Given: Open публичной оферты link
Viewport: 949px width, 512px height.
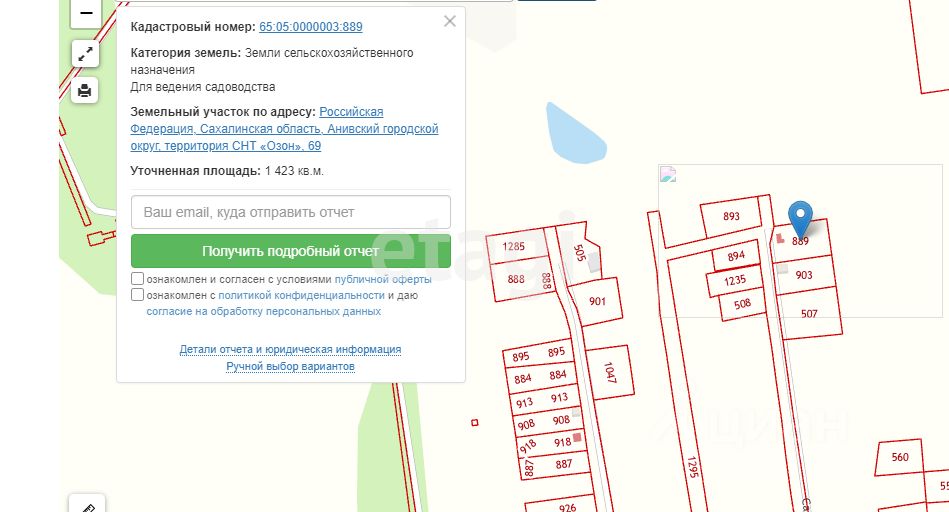Looking at the screenshot, I should tap(383, 279).
